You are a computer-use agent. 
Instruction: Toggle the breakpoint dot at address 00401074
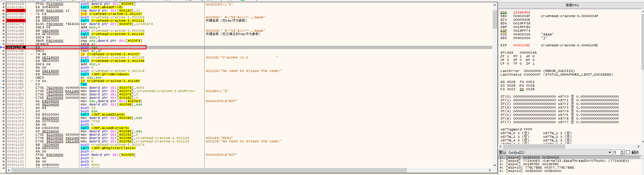[3, 21]
